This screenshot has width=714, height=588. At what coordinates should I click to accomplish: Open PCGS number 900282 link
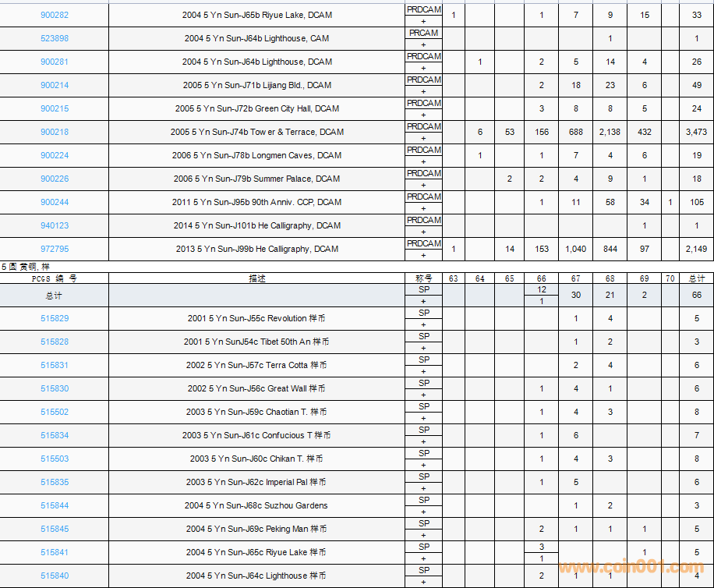pyautogui.click(x=55, y=15)
